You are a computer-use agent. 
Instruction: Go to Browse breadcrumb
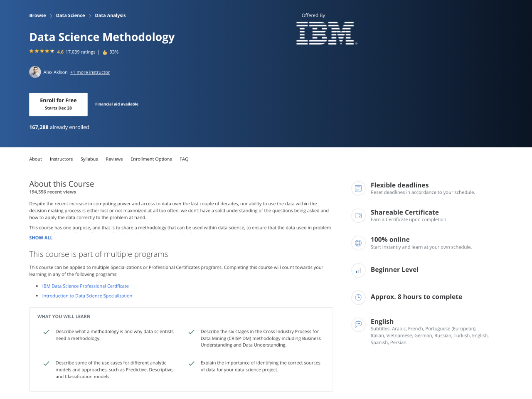(x=37, y=15)
